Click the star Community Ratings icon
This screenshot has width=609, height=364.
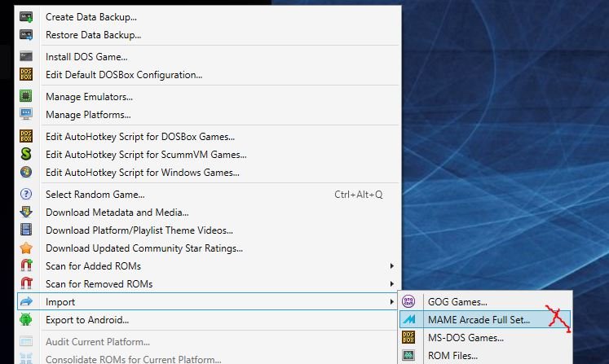coord(26,248)
